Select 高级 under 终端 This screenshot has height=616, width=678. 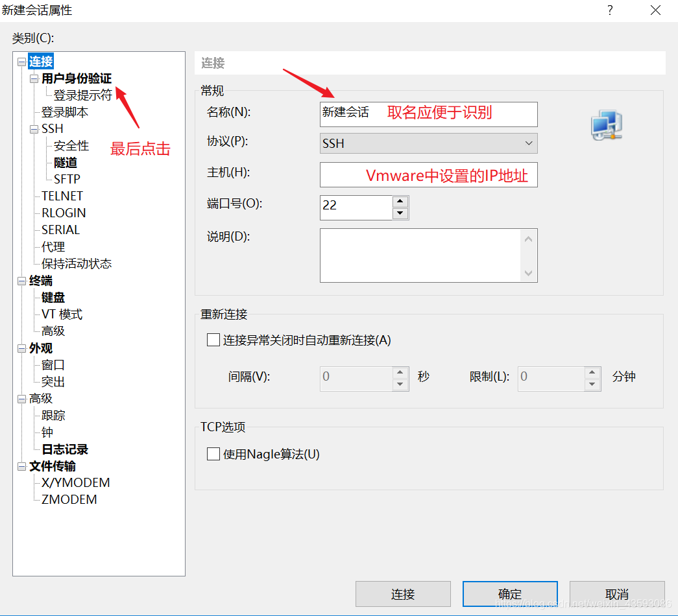click(53, 331)
